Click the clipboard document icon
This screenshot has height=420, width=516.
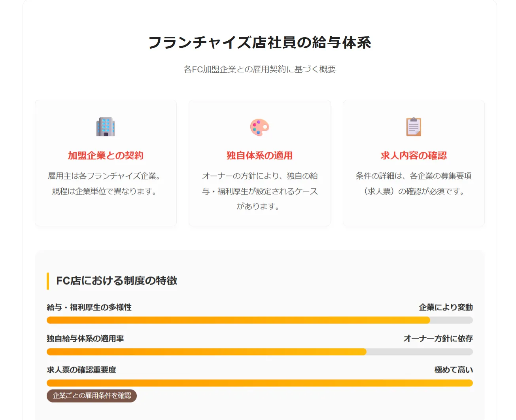[x=414, y=127]
